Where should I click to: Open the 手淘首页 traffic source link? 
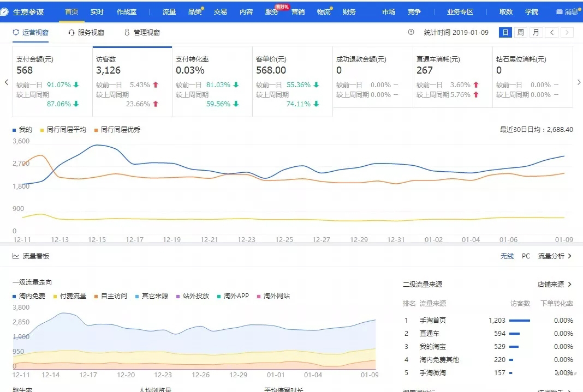[x=431, y=320]
